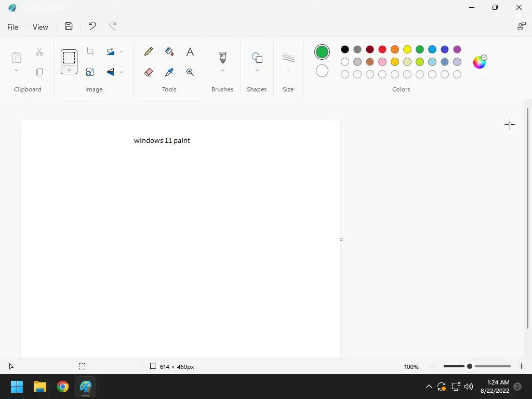Click the canvas dimensions icon in status bar
Screen dimensions: 532x399
click(153, 366)
